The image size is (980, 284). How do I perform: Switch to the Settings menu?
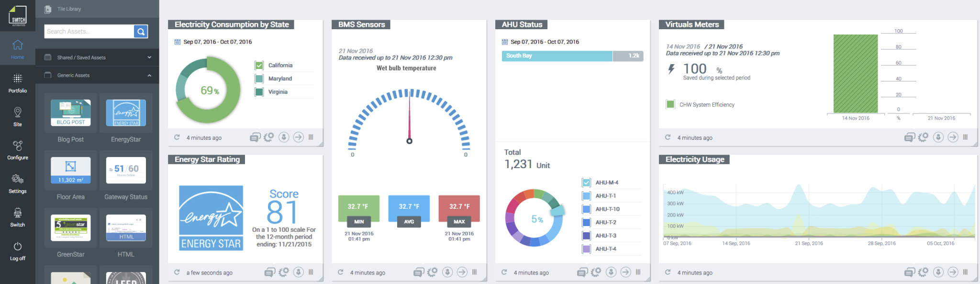(x=17, y=183)
